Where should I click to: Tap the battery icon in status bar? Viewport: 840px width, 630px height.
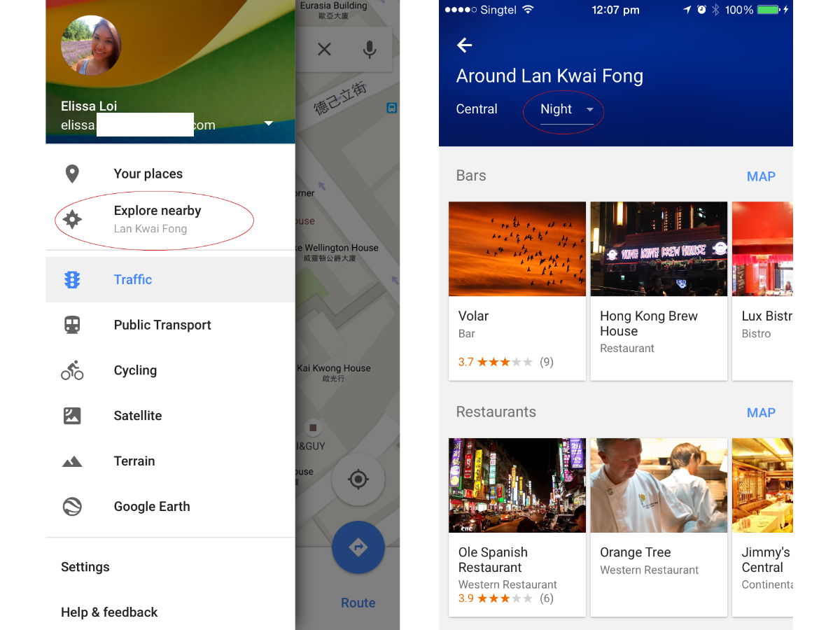(x=769, y=10)
